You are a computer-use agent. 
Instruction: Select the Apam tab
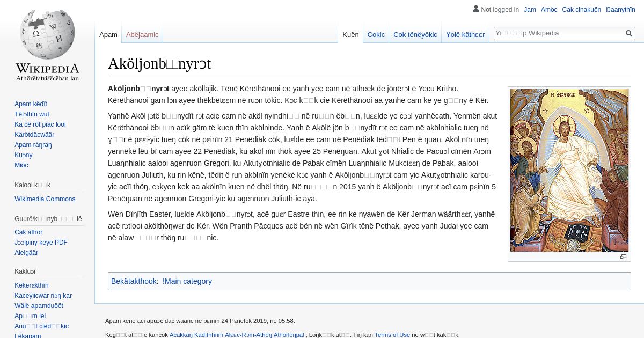(x=108, y=34)
